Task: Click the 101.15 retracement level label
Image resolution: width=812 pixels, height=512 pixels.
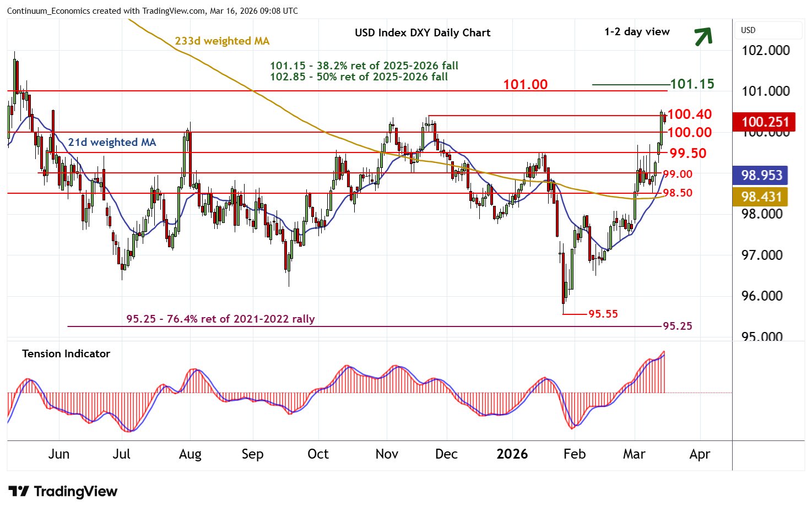Action: pyautogui.click(x=692, y=84)
